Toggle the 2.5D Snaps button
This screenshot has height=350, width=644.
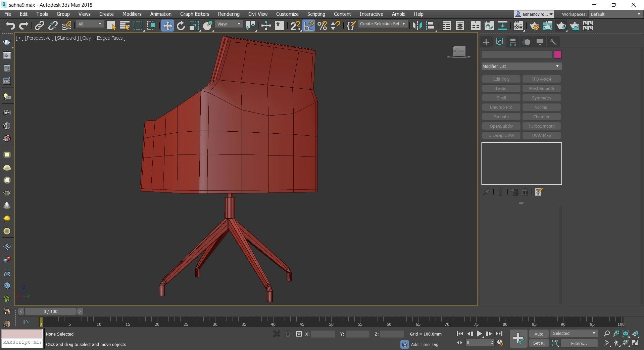[296, 26]
